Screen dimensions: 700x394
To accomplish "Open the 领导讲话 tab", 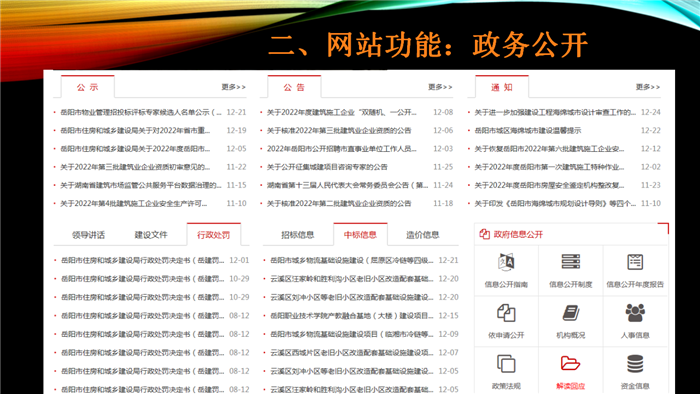I will point(88,235).
